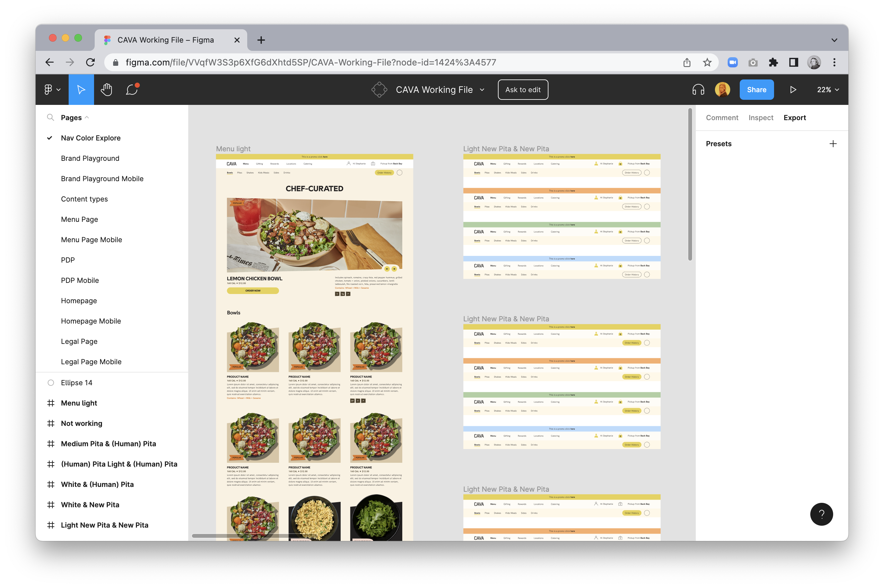Click the browser address bar URL
The image size is (884, 588).
point(310,62)
